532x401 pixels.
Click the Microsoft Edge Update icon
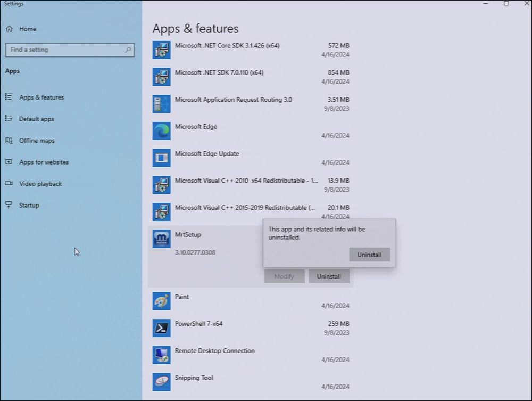161,158
